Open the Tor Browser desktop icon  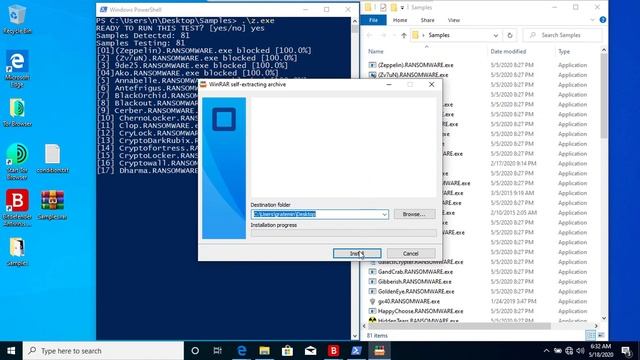[x=17, y=112]
